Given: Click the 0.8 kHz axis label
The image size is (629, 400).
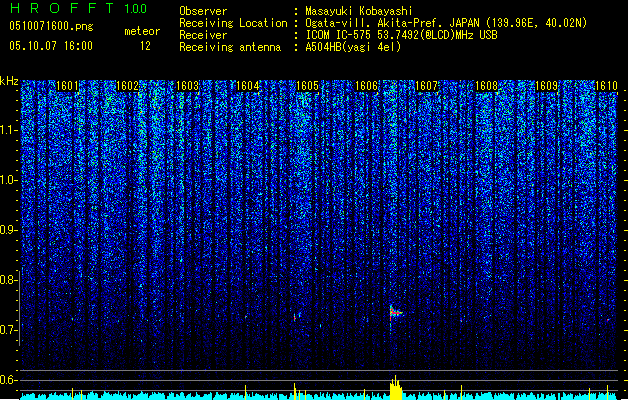Looking at the screenshot, I should click(x=8, y=280).
